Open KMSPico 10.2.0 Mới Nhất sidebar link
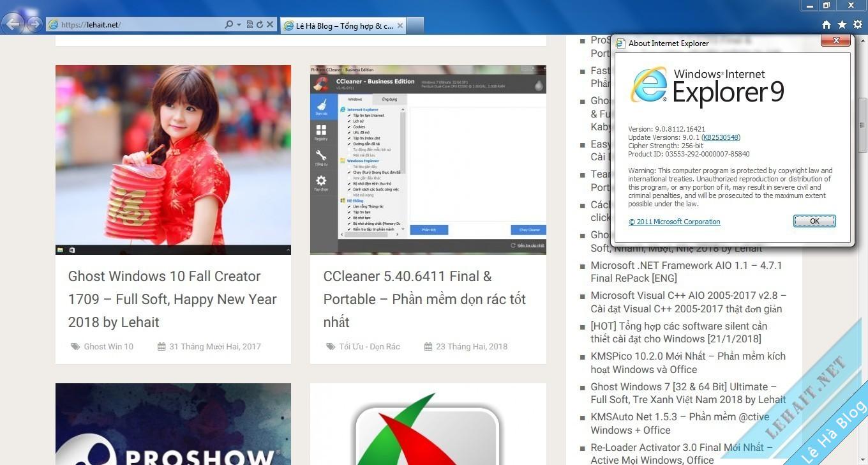Viewport: 868px width, 465px height. [x=688, y=363]
